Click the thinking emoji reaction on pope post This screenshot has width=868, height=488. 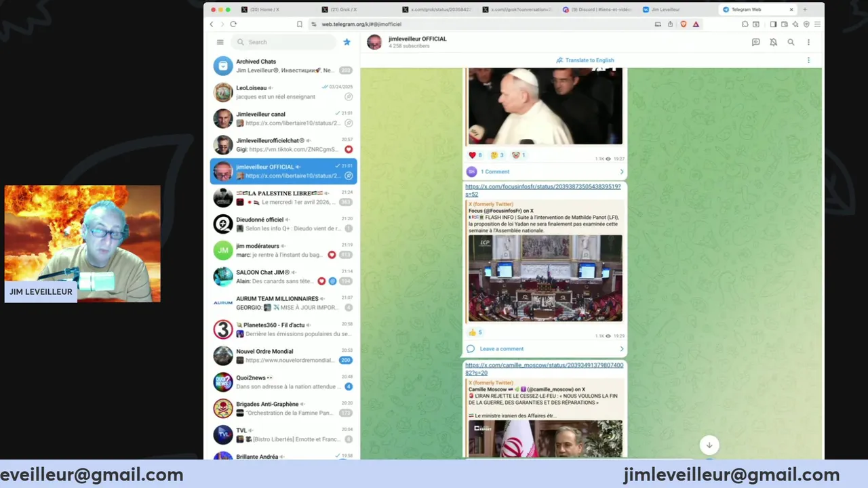497,155
